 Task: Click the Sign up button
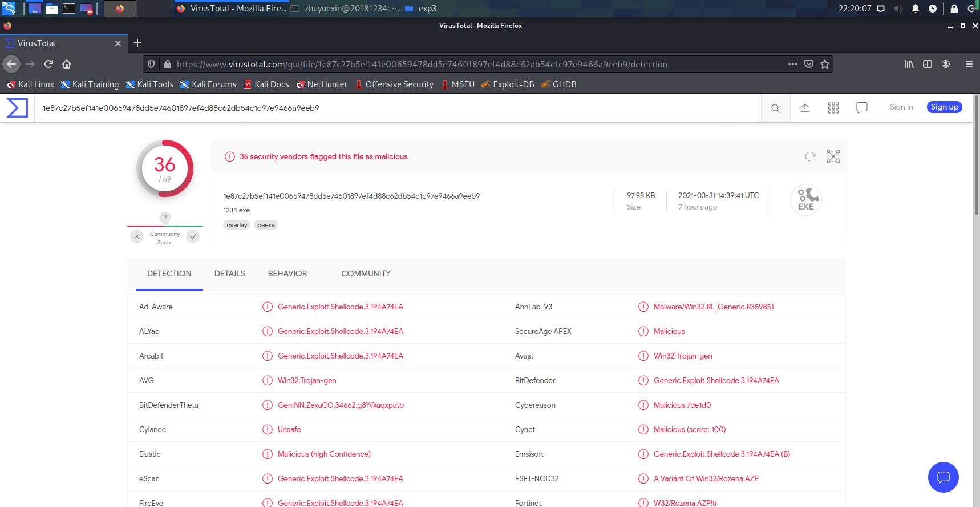(945, 107)
